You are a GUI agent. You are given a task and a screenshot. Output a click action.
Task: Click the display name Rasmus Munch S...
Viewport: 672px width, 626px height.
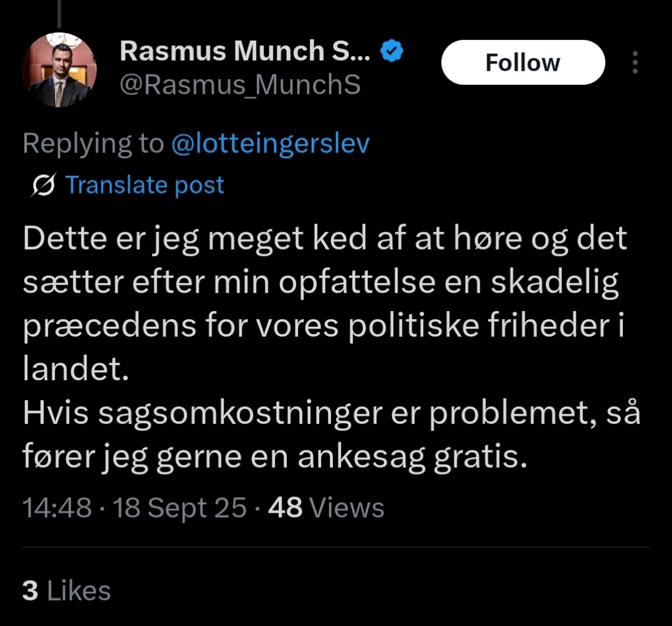[x=245, y=52]
